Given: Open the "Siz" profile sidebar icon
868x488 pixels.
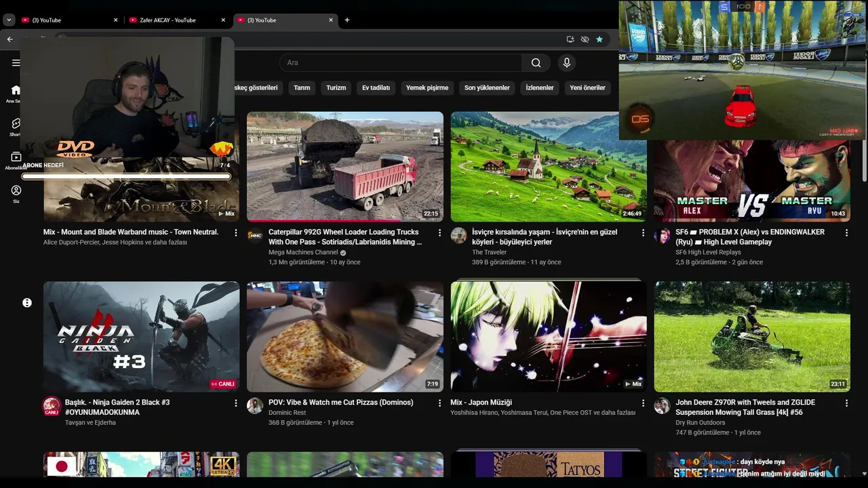Looking at the screenshot, I should point(16,190).
